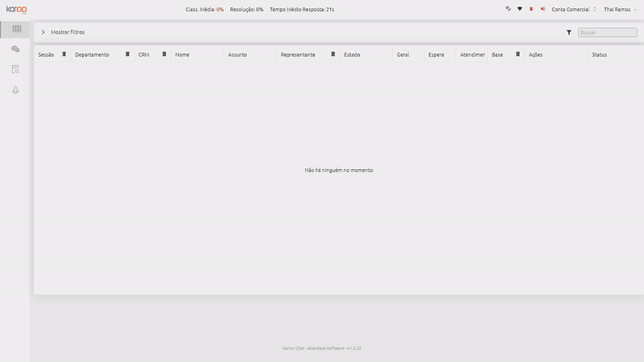Open the Conta Comercial account selector
Viewport: 644px width, 362px height.
pos(574,9)
